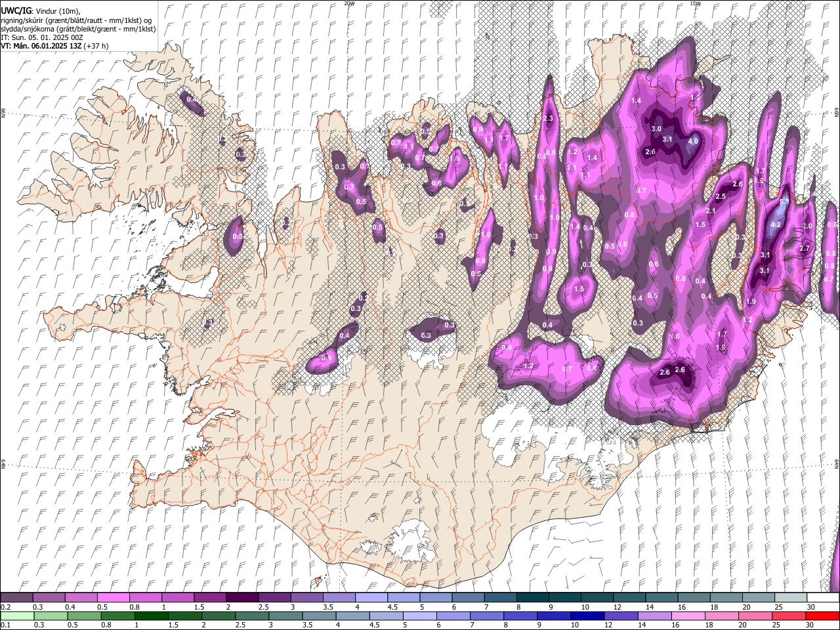Viewport: 840px width, 630px height.
Task: Click the 'VT: Mán. 06.01.2025 13Z (+37 h)' line
Action: pos(54,46)
